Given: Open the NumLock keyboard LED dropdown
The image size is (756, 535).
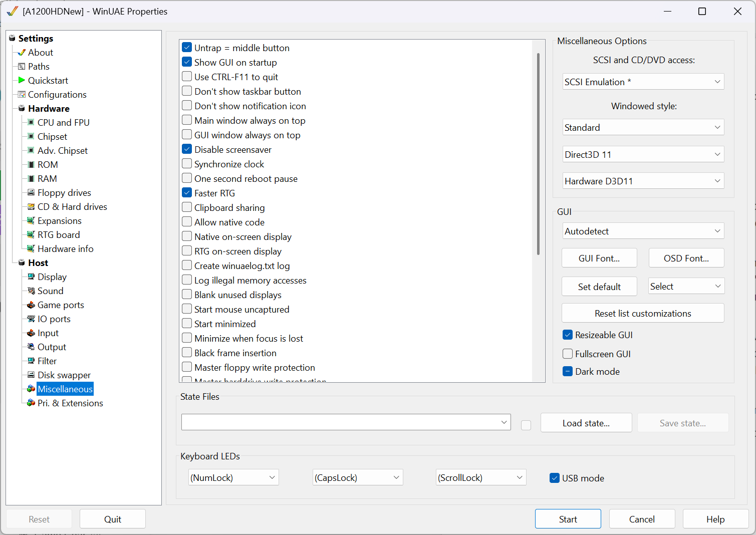Looking at the screenshot, I should coord(233,477).
